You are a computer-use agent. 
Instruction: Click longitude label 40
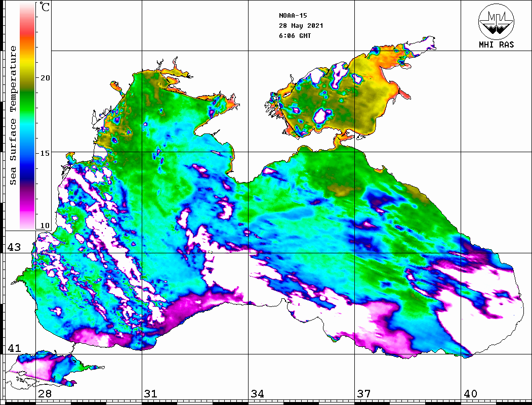pos(470,394)
